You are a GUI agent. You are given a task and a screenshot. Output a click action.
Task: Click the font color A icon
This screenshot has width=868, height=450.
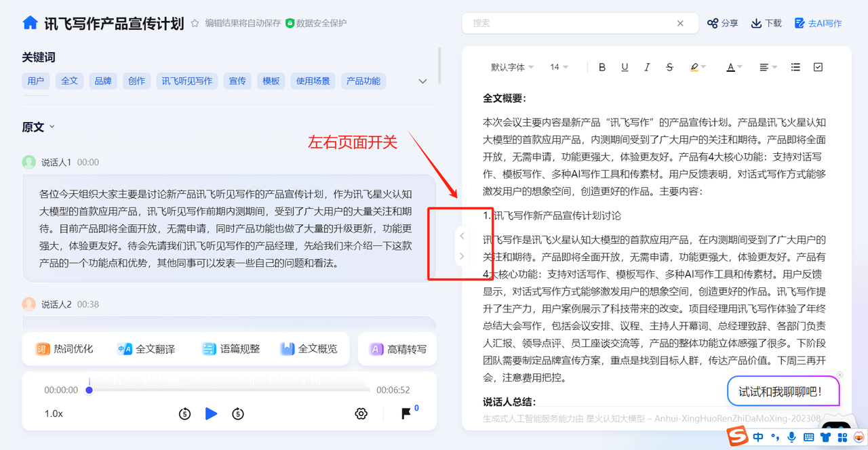[730, 67]
